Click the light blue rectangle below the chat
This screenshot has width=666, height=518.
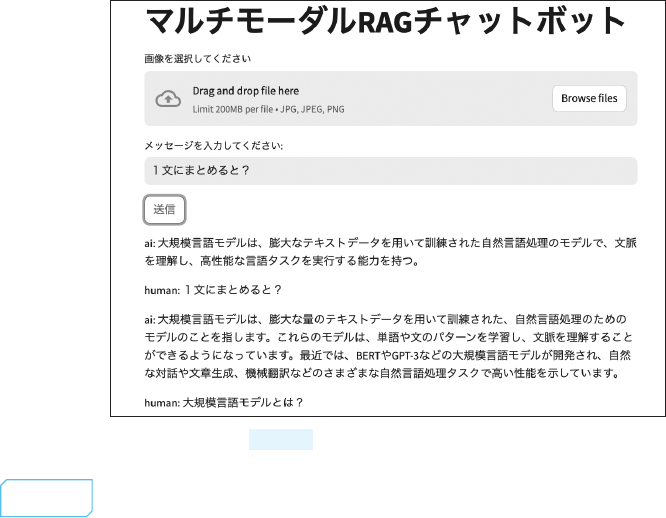pos(281,440)
